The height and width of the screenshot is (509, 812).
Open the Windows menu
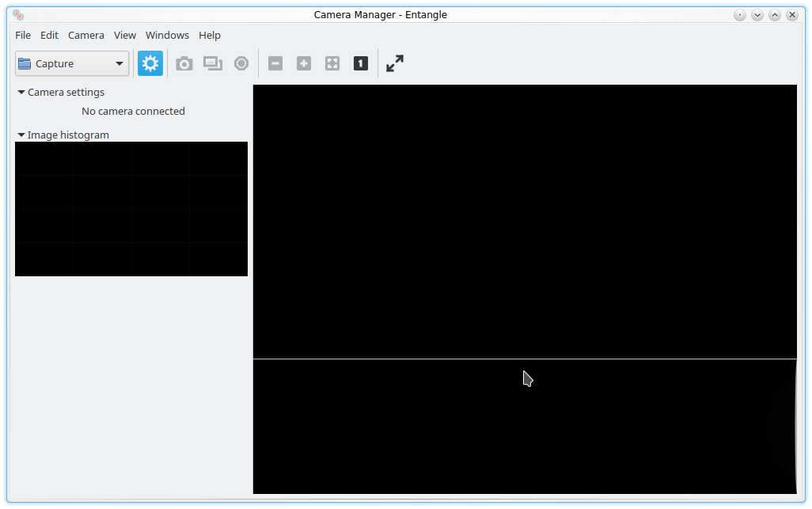(167, 35)
